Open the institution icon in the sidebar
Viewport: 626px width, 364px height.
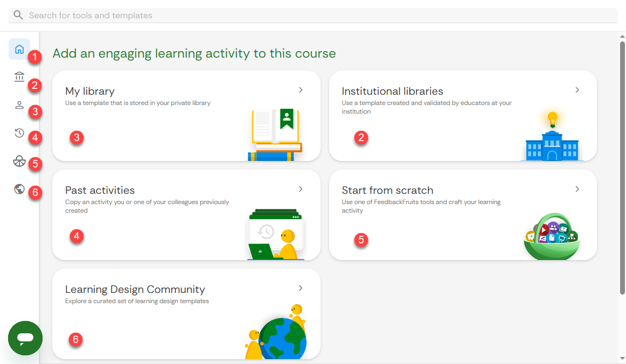[19, 76]
